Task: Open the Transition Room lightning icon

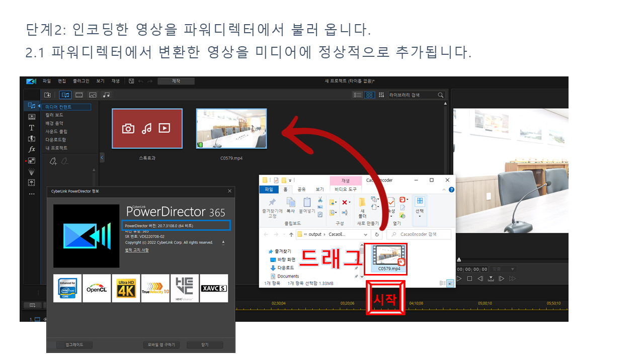Action: (x=32, y=139)
